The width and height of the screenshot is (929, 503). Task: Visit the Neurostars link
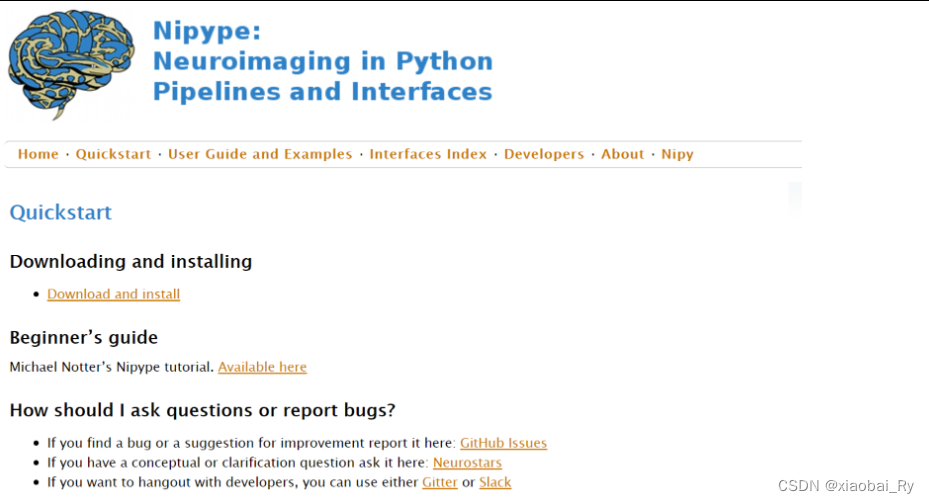467,462
